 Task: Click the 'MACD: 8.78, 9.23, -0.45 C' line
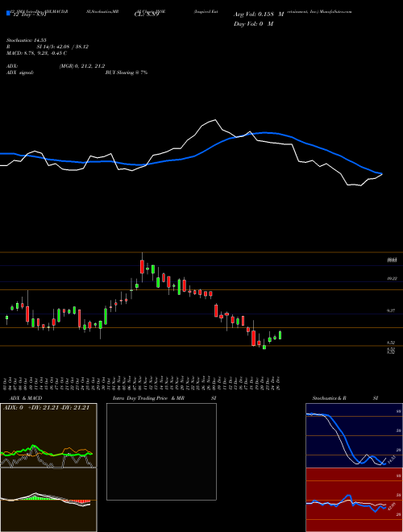pyautogui.click(x=36, y=53)
